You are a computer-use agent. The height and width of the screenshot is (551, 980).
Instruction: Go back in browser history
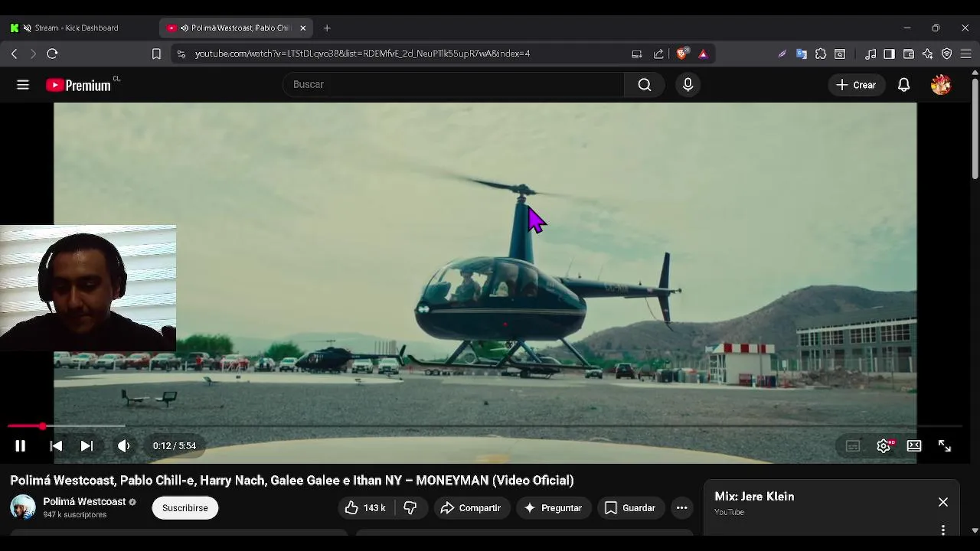coord(14,54)
